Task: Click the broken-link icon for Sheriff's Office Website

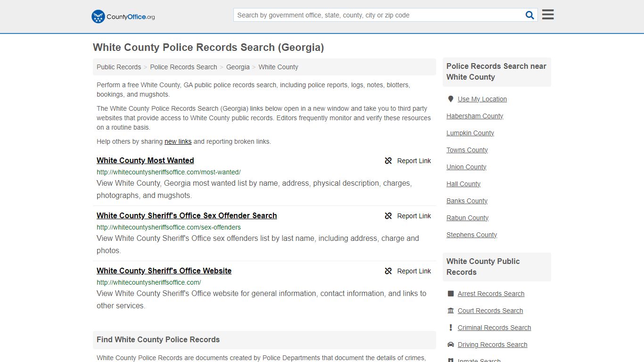Action: point(388,271)
